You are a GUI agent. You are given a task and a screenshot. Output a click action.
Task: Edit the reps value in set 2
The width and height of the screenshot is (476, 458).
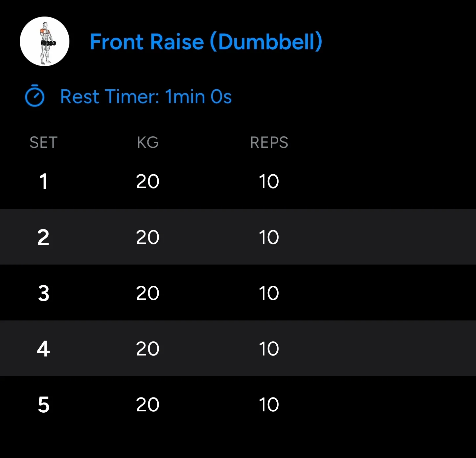pos(269,237)
